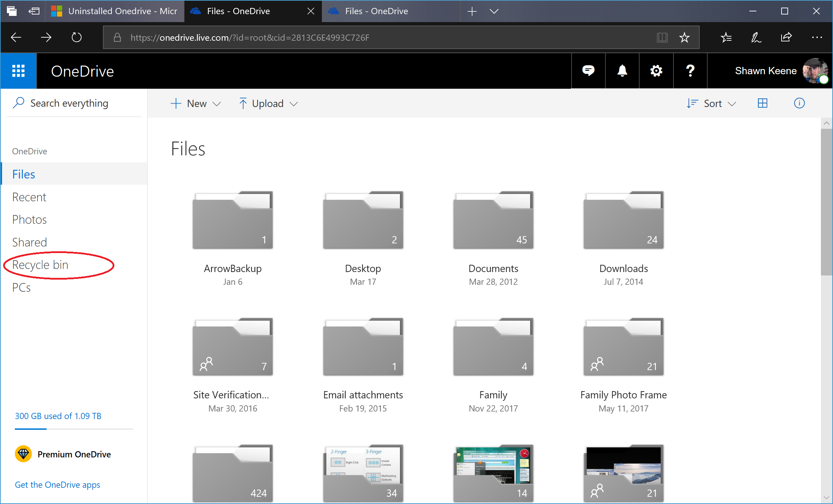The image size is (833, 504).
Task: Open notifications bell
Action: click(622, 71)
